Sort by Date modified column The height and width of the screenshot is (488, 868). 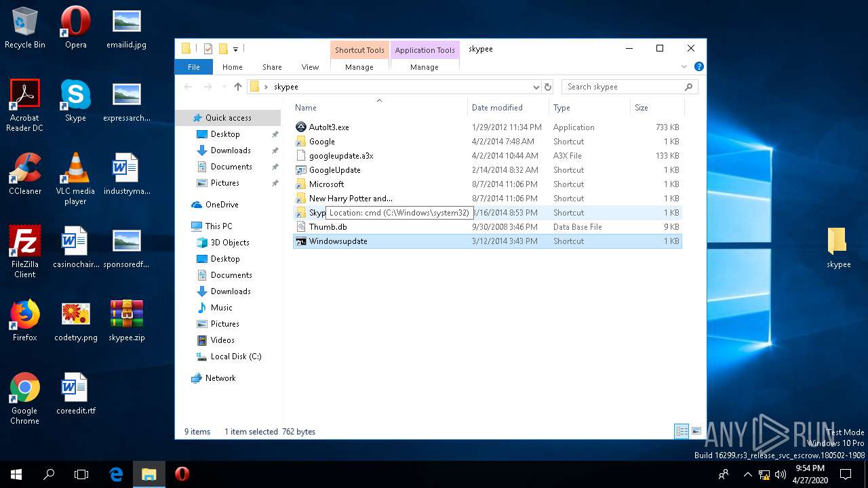508,108
